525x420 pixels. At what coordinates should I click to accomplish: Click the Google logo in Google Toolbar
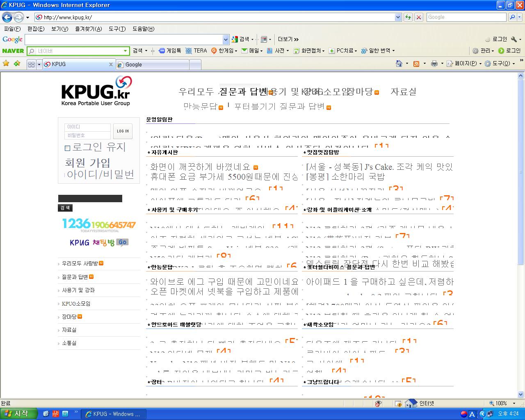[12, 39]
